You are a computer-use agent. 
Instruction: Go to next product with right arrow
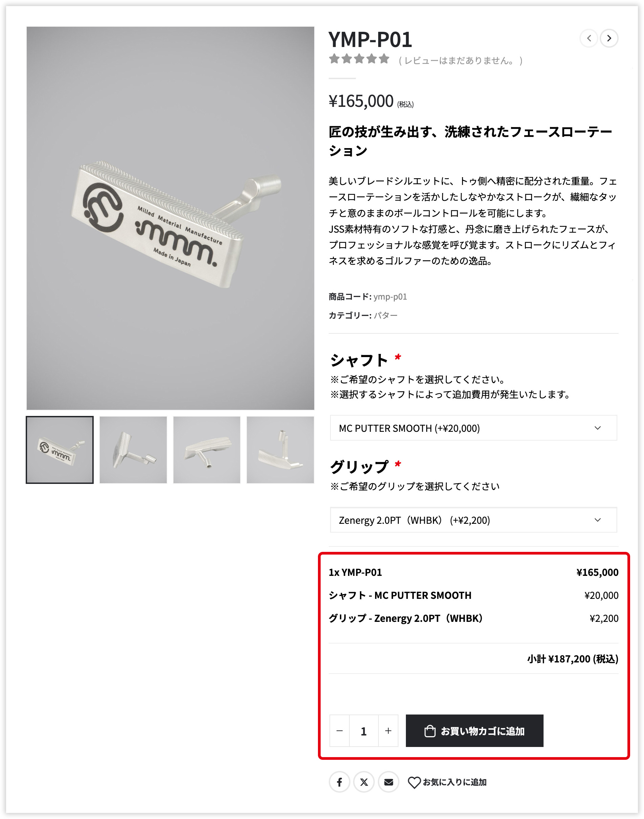[x=609, y=38]
